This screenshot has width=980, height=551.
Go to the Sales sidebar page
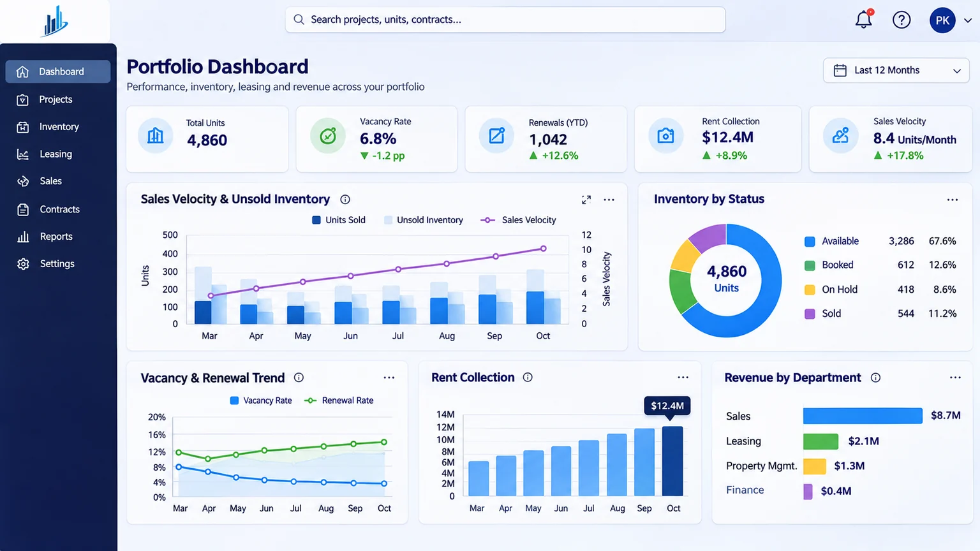58,181
